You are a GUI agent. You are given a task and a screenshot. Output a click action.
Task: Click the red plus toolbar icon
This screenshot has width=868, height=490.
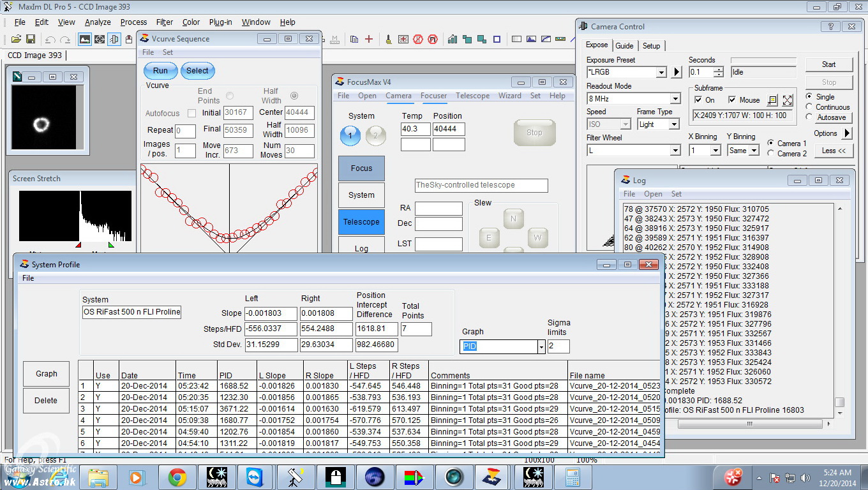[x=369, y=40]
